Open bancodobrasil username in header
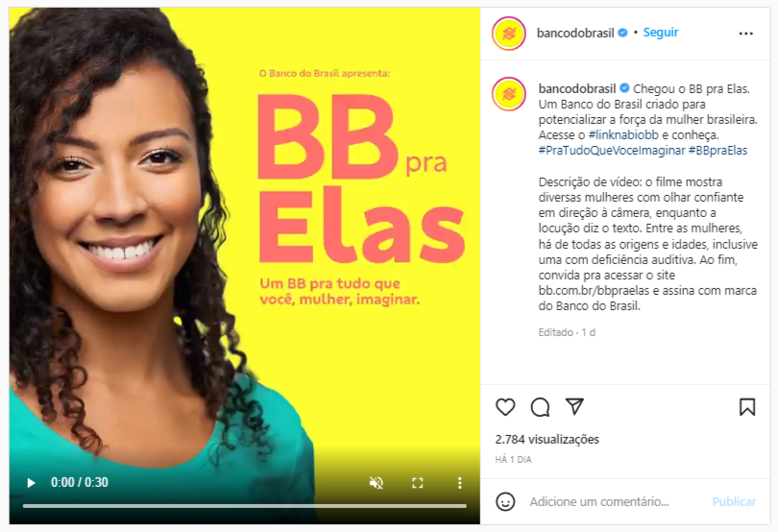This screenshot has width=777, height=532. tap(575, 34)
